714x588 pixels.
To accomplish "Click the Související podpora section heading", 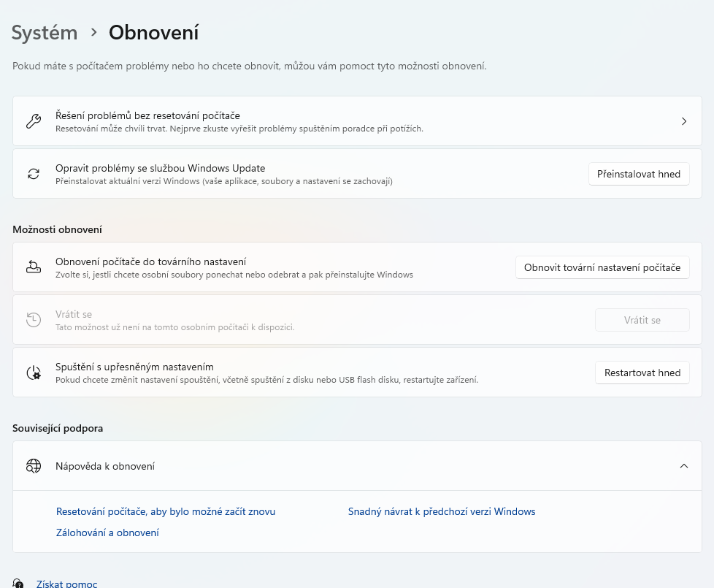I will [58, 428].
